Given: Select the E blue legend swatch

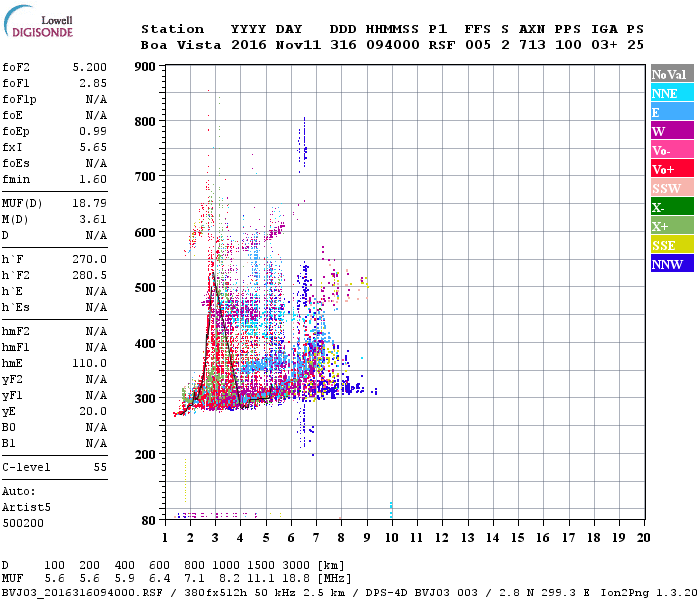Looking at the screenshot, I should (x=672, y=112).
